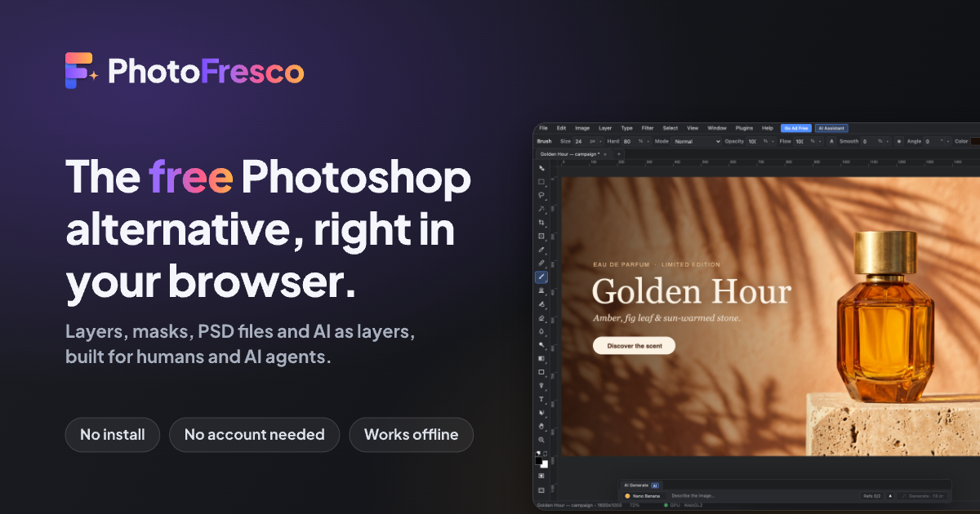Viewport: 980px width, 514px height.
Task: Select the Eraser tool
Action: point(541,317)
